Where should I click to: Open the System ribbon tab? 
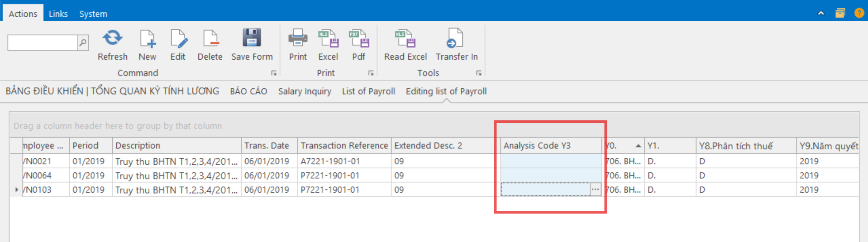coord(93,14)
